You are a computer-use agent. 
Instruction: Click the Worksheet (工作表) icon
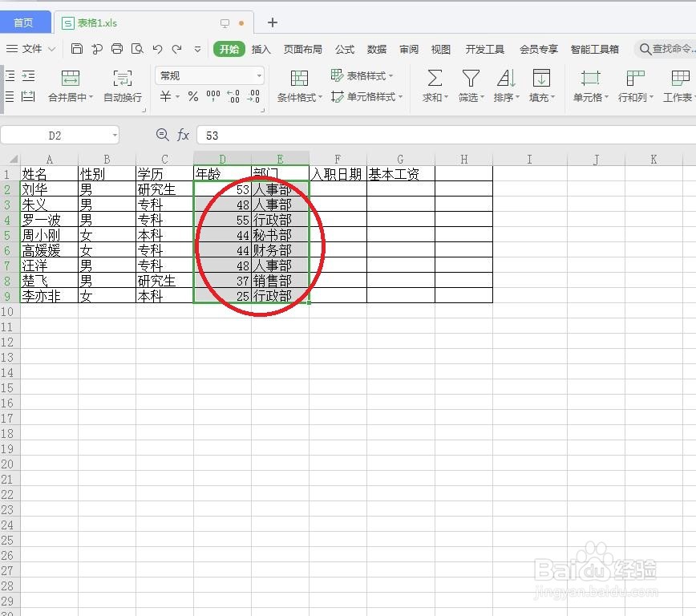coord(680,78)
